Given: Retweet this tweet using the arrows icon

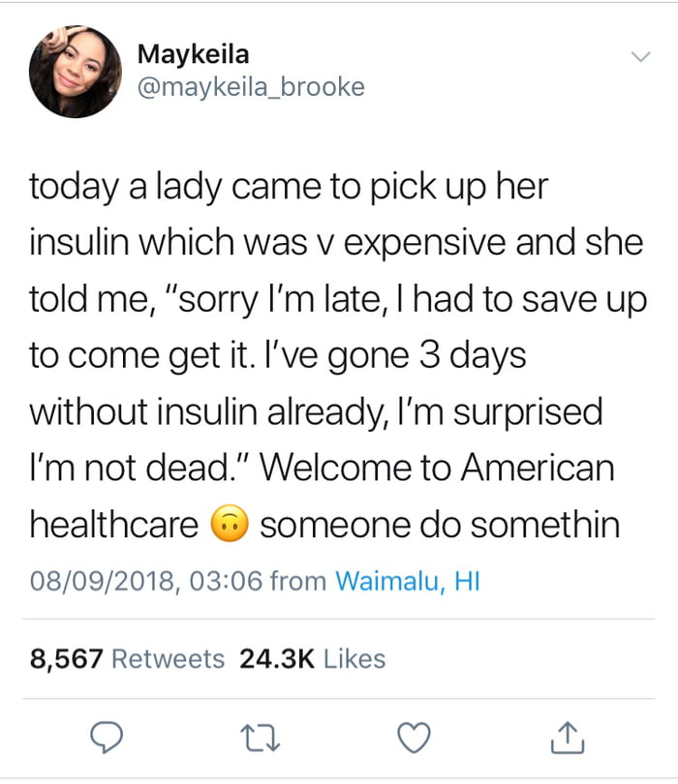Looking at the screenshot, I should tap(258, 738).
